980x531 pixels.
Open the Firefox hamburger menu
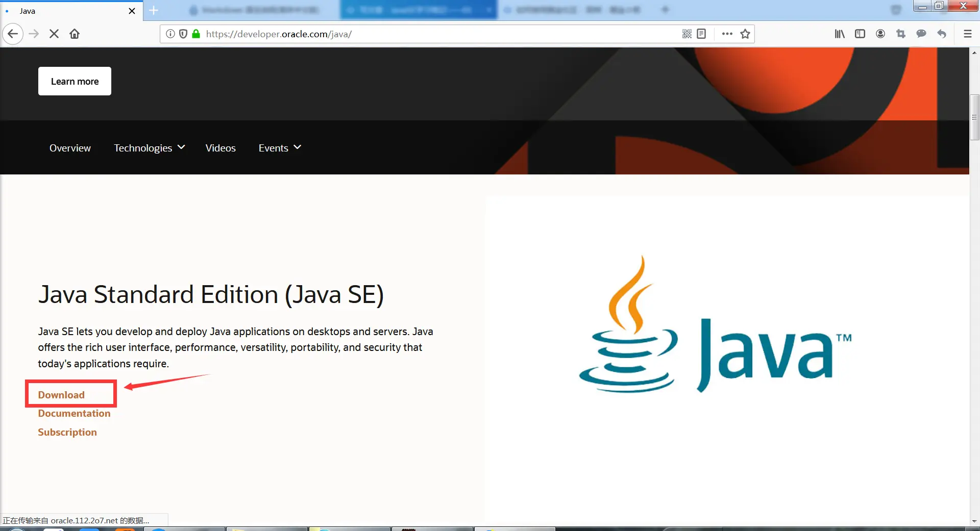point(967,34)
